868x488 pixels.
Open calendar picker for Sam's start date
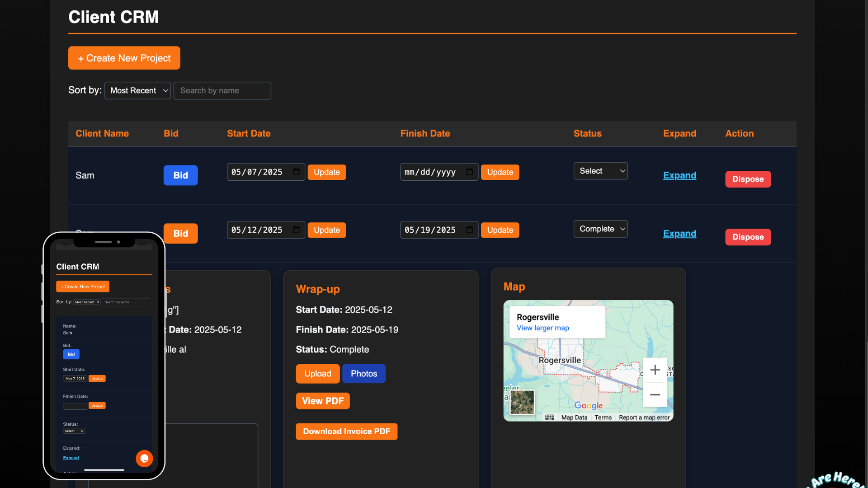coord(296,172)
